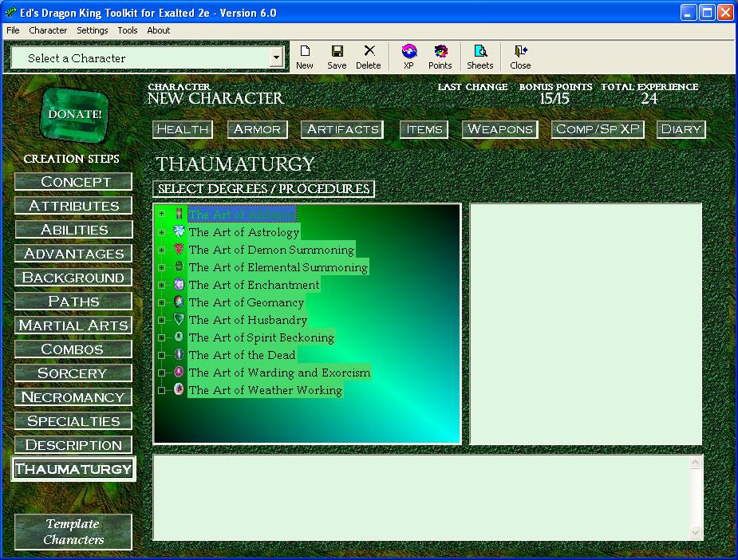Click the Art of Enchantment gem icon

(179, 284)
